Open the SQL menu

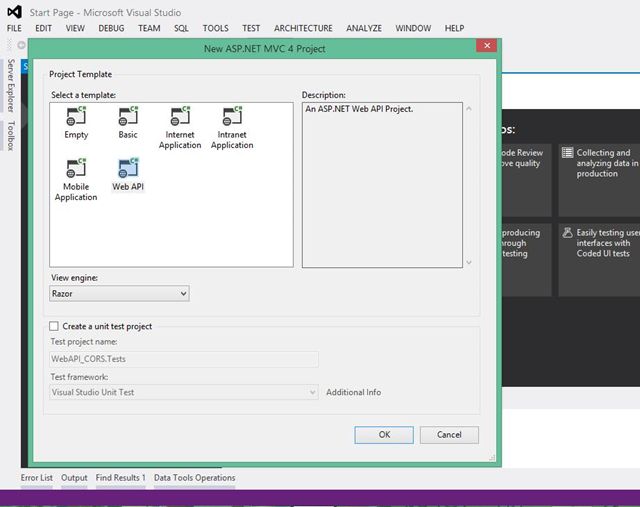click(181, 28)
